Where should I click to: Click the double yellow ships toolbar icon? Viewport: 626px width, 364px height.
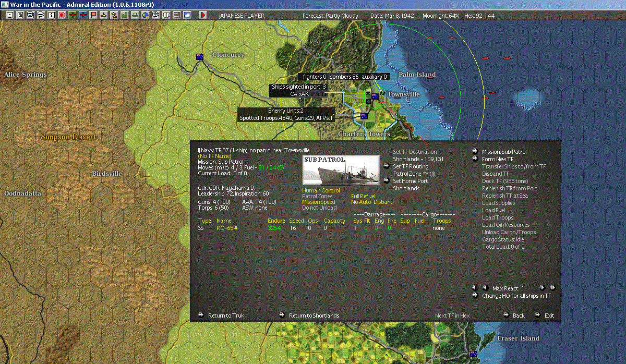(114, 15)
